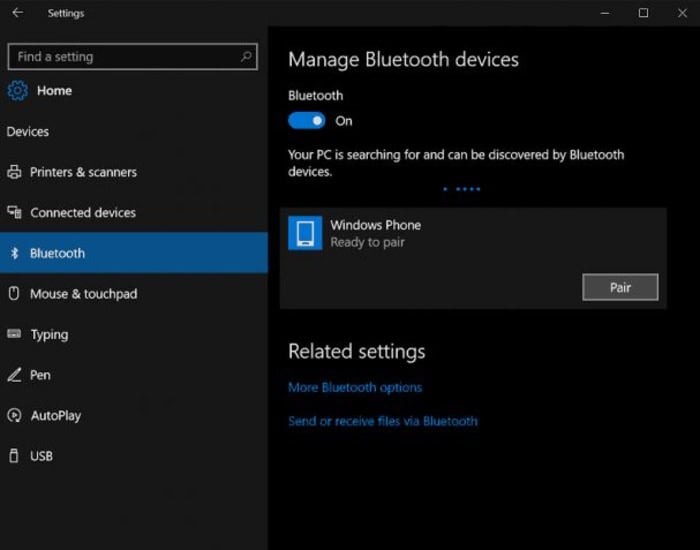The image size is (700, 550).
Task: Pair the Windows Phone device
Action: [620, 287]
